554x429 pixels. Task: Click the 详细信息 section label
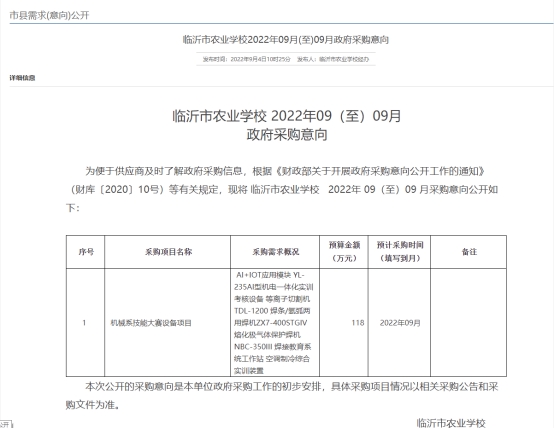click(x=22, y=78)
